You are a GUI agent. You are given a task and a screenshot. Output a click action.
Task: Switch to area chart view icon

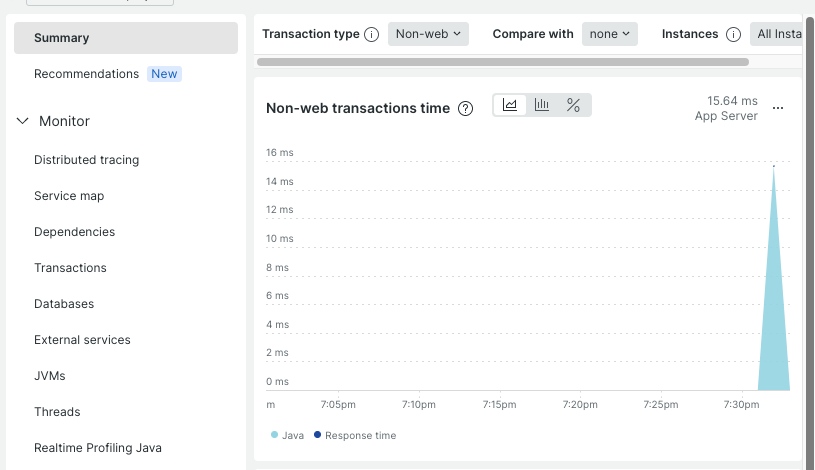510,105
